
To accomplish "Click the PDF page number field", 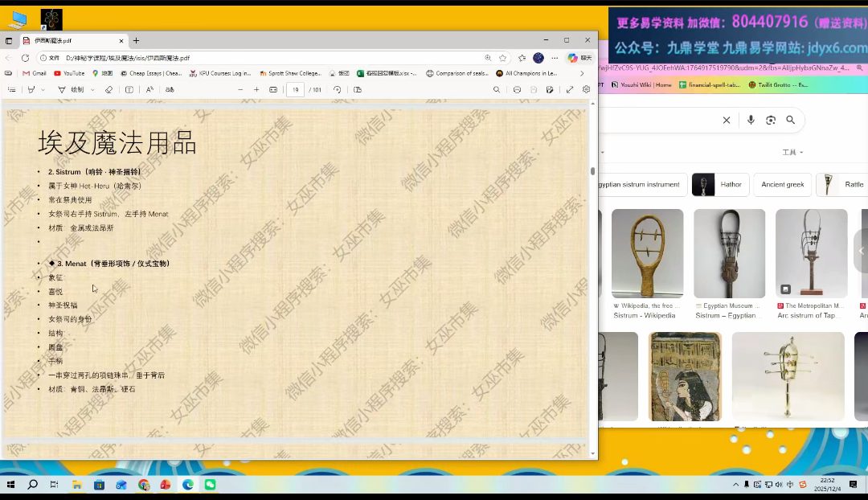I will point(295,90).
